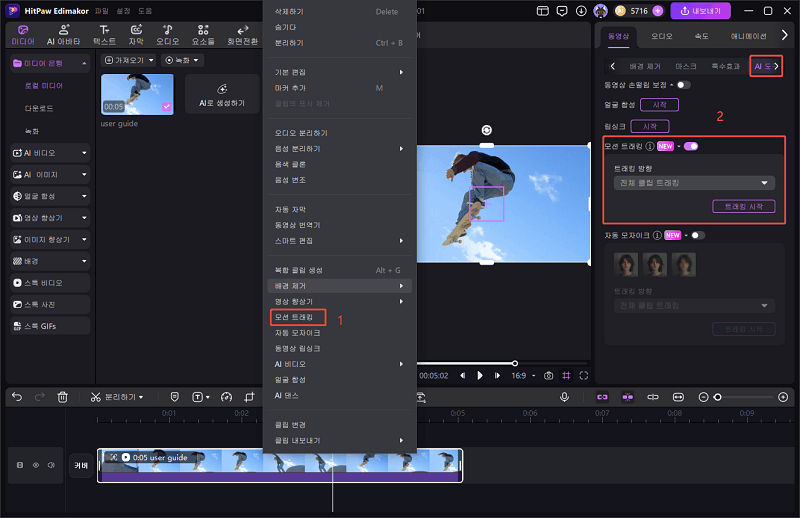Click the purple grid overlay icon under preview
The width and height of the screenshot is (800, 518).
pos(566,376)
